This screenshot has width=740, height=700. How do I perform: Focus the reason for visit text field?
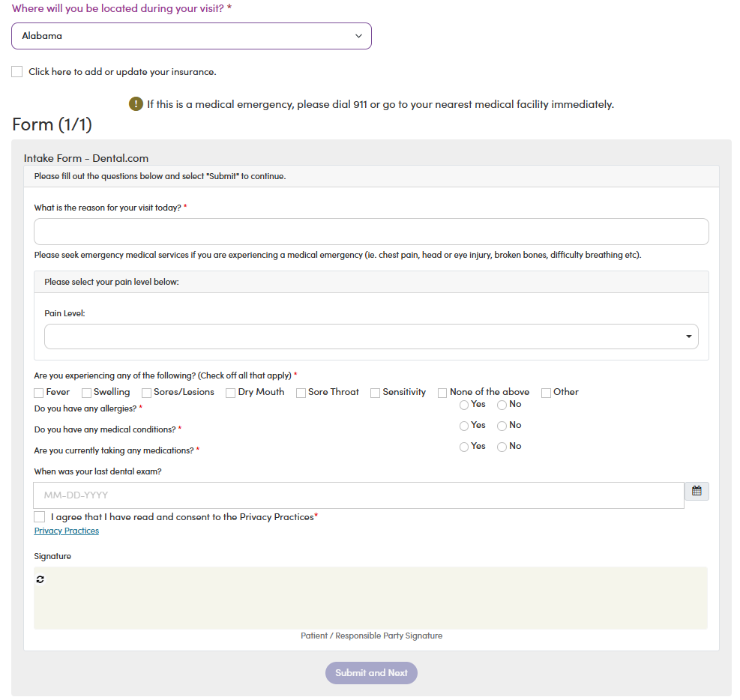click(x=371, y=232)
